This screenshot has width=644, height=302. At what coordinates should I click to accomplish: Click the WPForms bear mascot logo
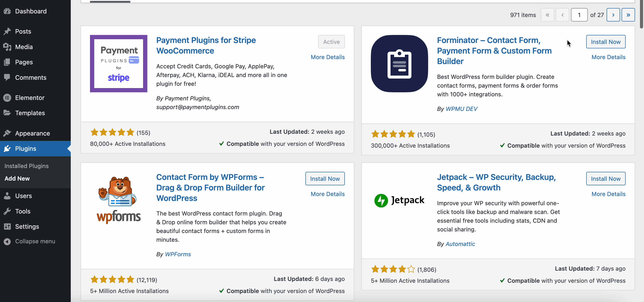tap(118, 200)
